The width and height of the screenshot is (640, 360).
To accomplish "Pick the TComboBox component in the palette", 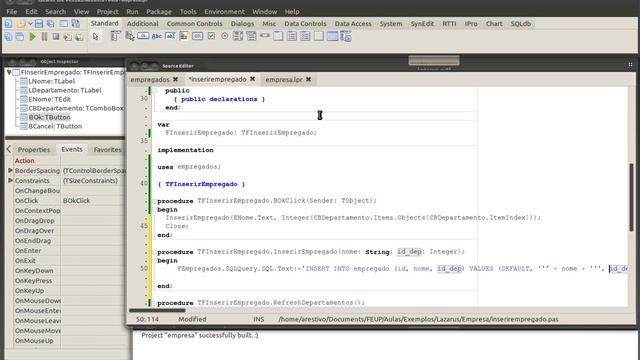I will 251,36.
